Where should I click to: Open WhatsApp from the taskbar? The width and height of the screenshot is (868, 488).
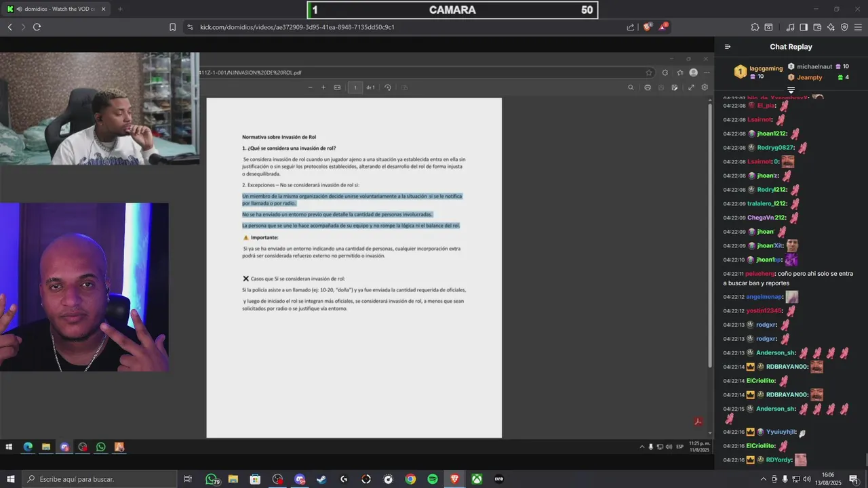point(212,479)
